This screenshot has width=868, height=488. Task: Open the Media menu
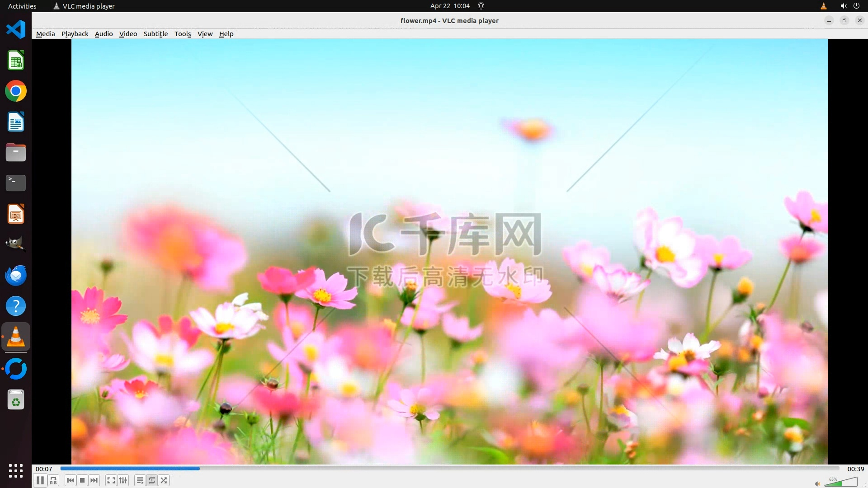coord(45,34)
